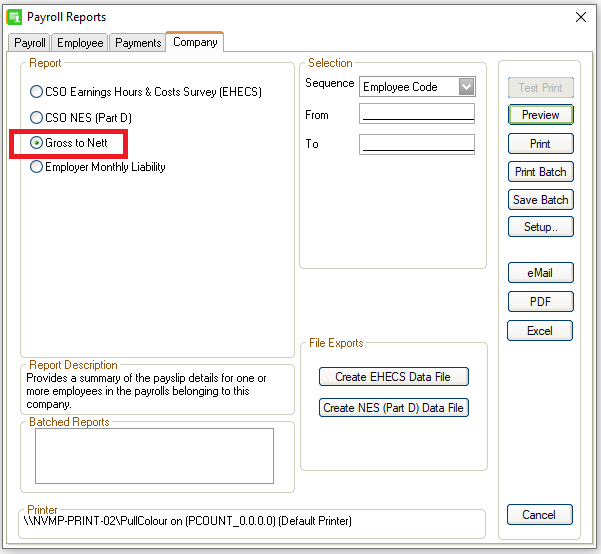601x554 pixels.
Task: Select the Gross to Nett radio button
Action: (x=37, y=143)
